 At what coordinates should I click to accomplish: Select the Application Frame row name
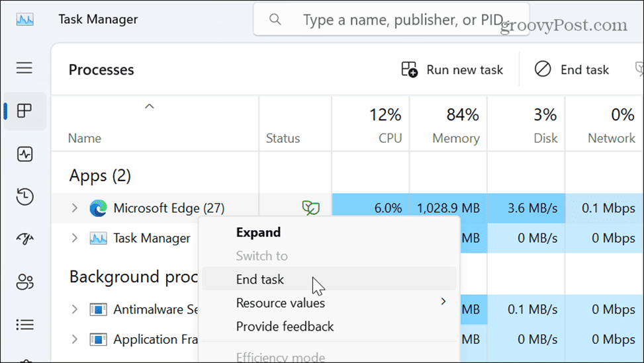(156, 339)
